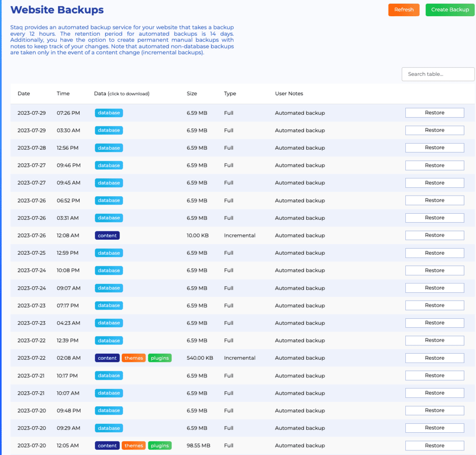The height and width of the screenshot is (455, 476).
Task: Restore the backup from 2023-07-24 10:08 PM
Action: tap(434, 270)
